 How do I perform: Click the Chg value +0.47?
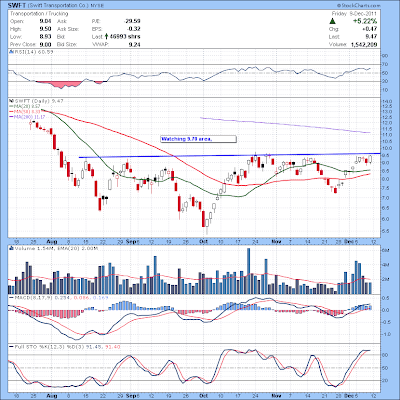(370, 29)
